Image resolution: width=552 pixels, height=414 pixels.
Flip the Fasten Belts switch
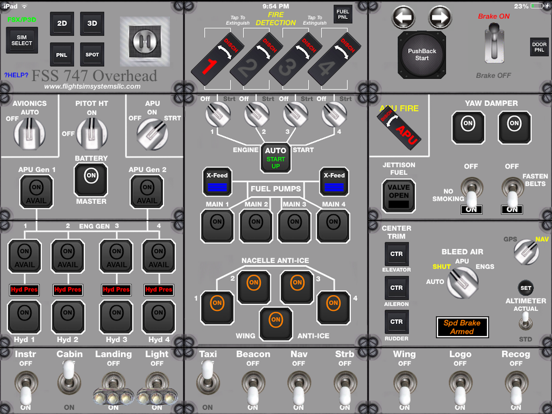pyautogui.click(x=512, y=194)
